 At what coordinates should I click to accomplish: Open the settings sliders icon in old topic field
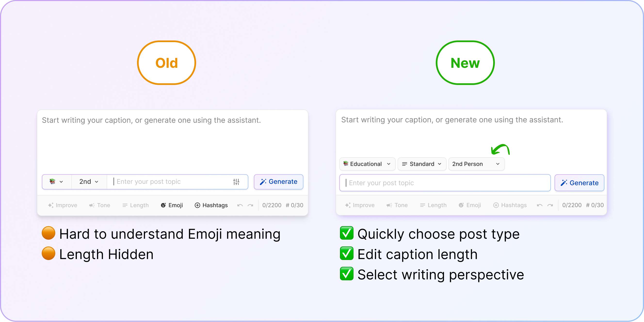coord(236,182)
